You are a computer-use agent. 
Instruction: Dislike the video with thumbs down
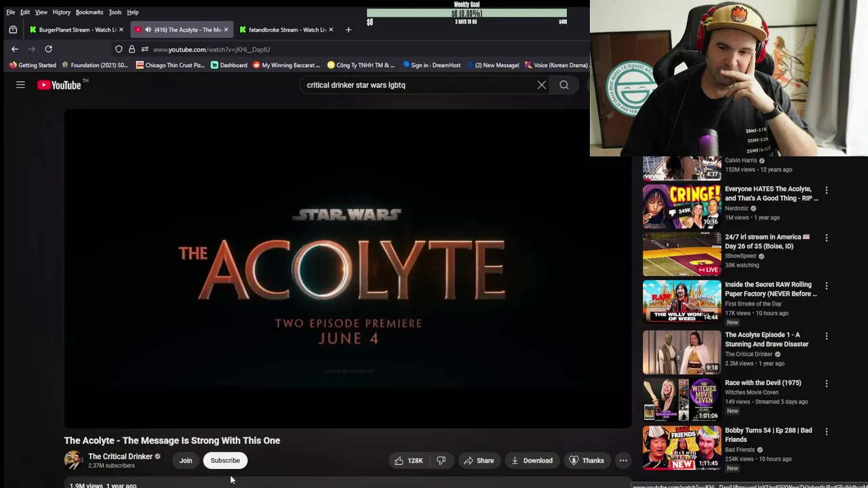441,460
